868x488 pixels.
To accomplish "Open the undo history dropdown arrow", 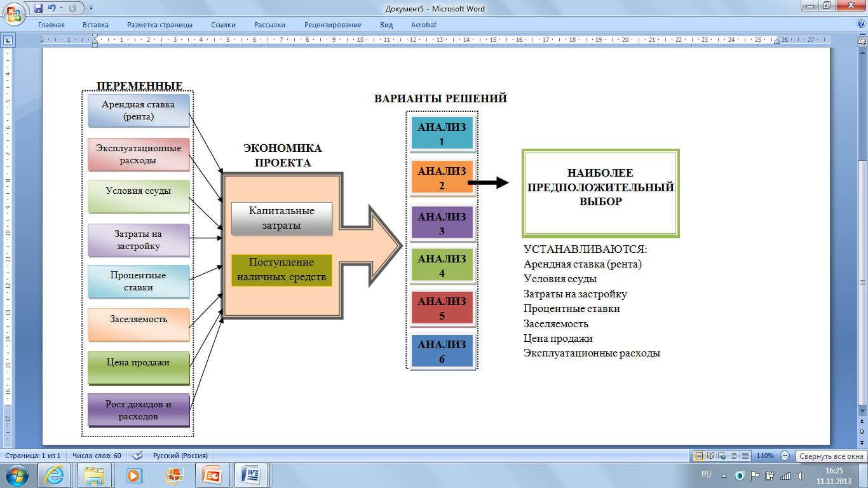I will [60, 8].
